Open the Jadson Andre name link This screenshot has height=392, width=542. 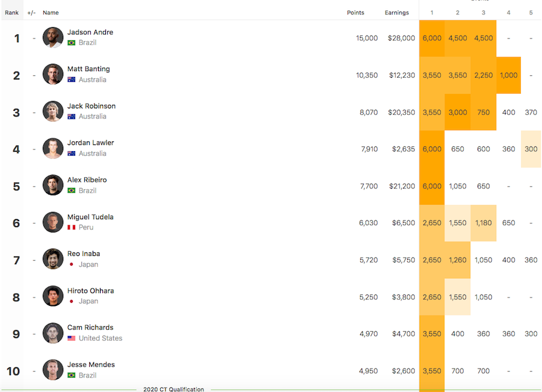tap(90, 32)
